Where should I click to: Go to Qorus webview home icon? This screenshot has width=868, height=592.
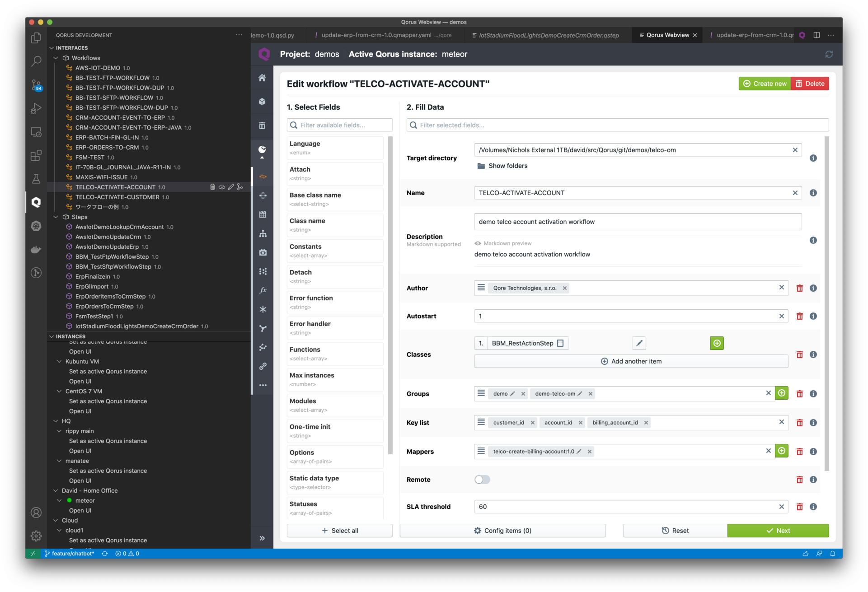click(262, 78)
